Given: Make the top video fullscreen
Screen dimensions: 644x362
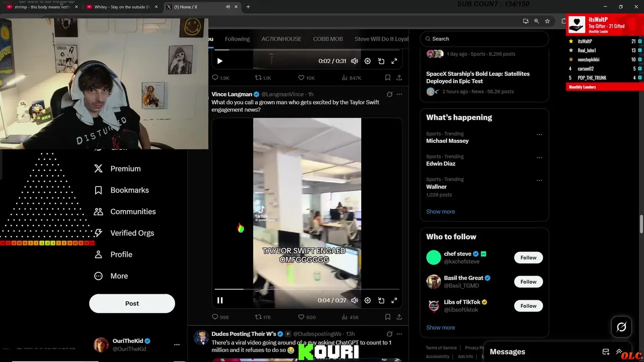Looking at the screenshot, I should tap(394, 61).
